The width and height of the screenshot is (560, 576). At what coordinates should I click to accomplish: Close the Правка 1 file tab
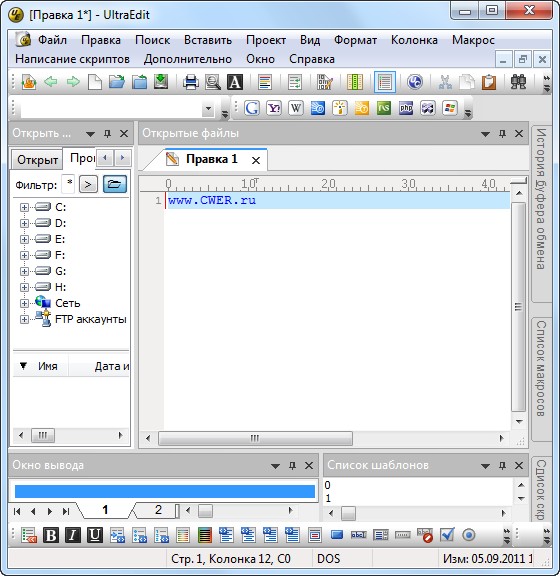click(x=256, y=160)
